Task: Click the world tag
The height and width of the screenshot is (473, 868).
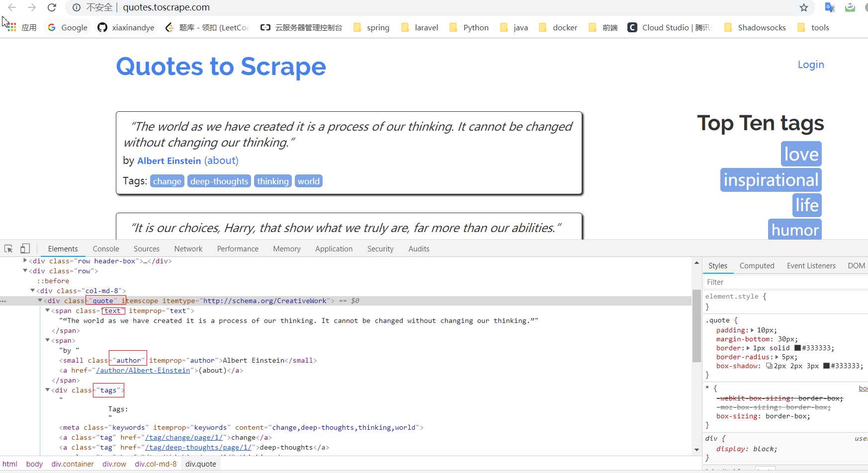Action: [309, 181]
